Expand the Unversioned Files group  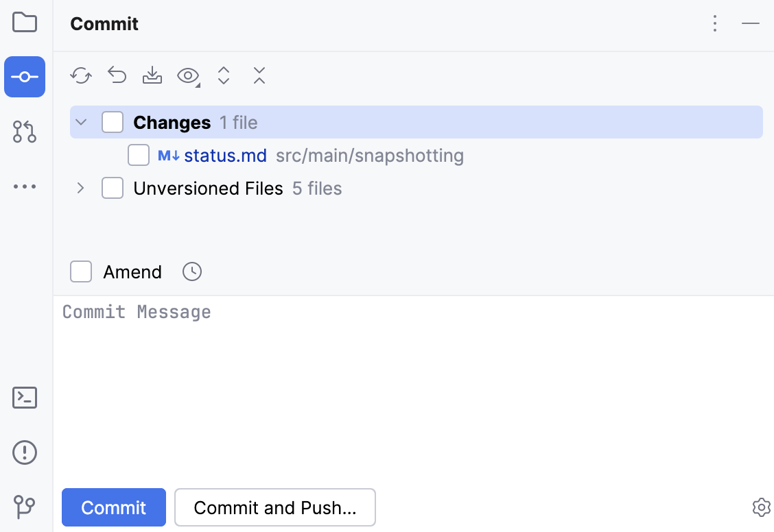pos(80,188)
